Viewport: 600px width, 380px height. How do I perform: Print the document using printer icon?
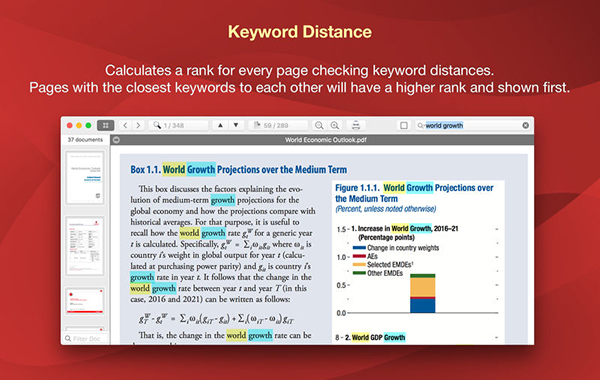[x=356, y=125]
